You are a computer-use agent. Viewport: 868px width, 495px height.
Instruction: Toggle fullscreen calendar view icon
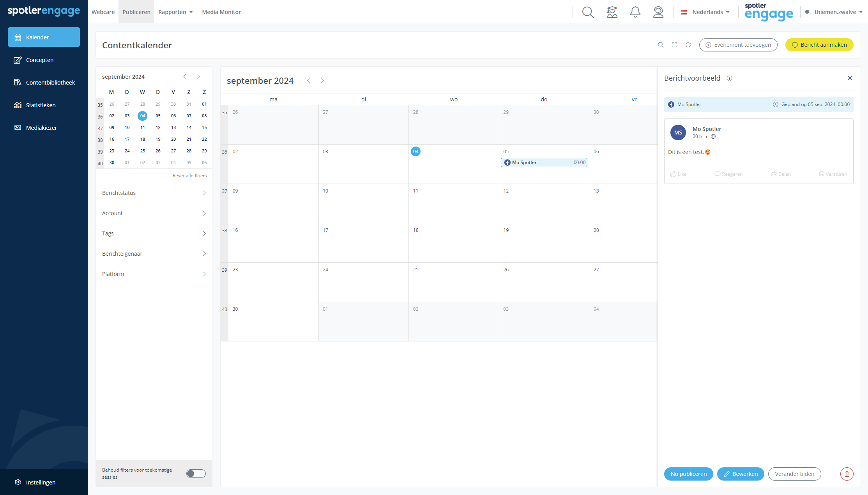point(674,45)
